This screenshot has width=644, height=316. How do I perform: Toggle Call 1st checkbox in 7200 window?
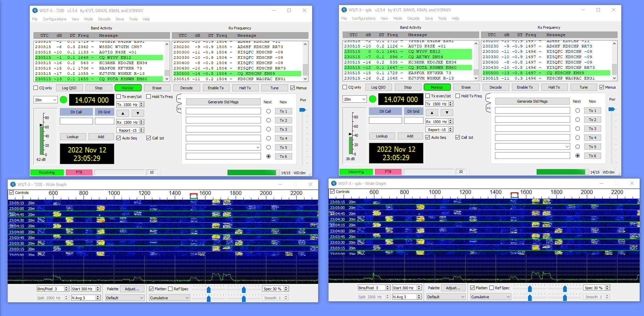point(149,138)
